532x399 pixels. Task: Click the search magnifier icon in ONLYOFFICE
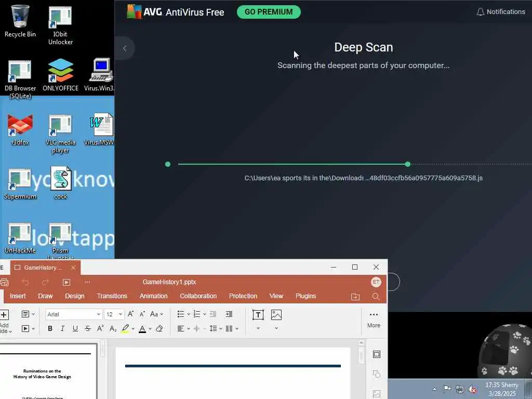[376, 297]
